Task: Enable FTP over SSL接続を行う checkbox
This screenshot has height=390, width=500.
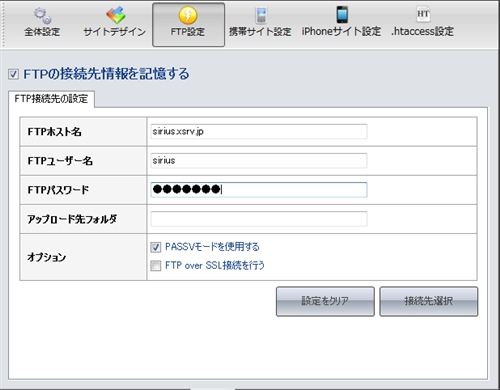Action: tap(156, 266)
